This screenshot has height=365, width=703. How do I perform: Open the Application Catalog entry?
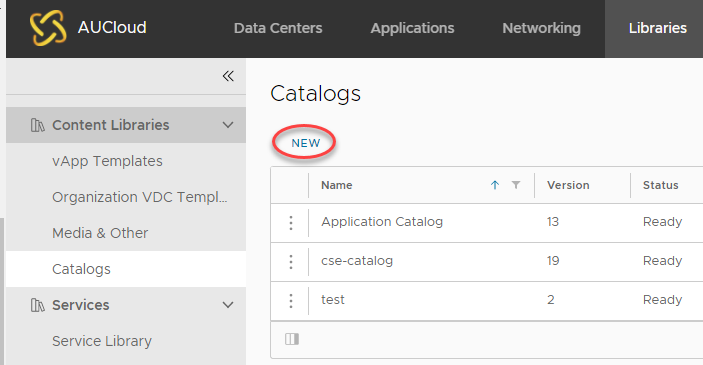[382, 222]
